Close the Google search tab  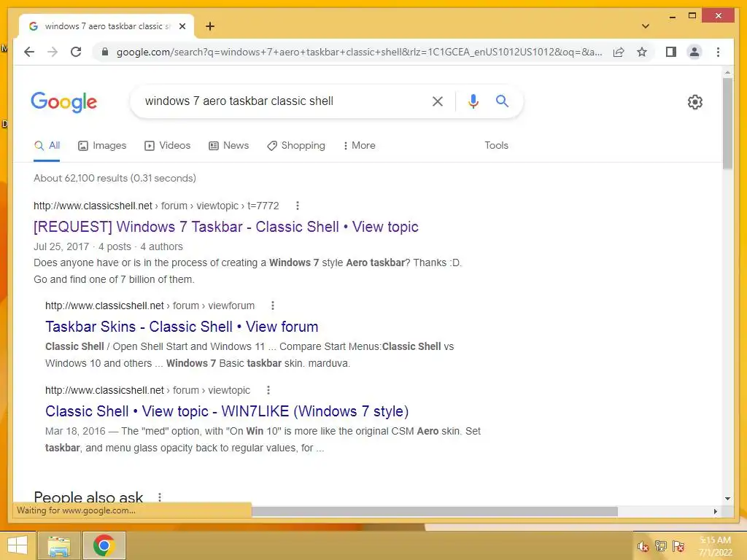(x=182, y=26)
